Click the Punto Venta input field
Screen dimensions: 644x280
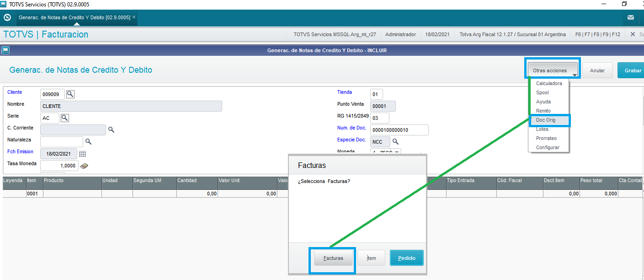383,106
